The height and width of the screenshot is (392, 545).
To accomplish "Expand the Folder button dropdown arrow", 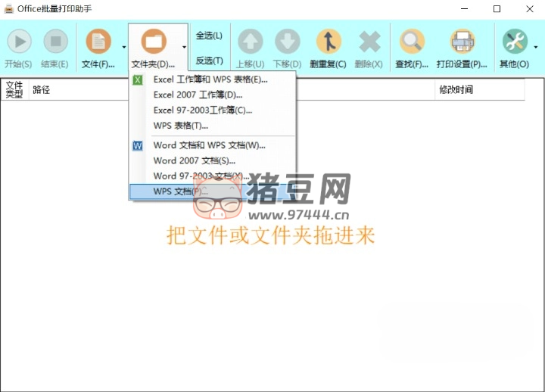I will tap(184, 47).
